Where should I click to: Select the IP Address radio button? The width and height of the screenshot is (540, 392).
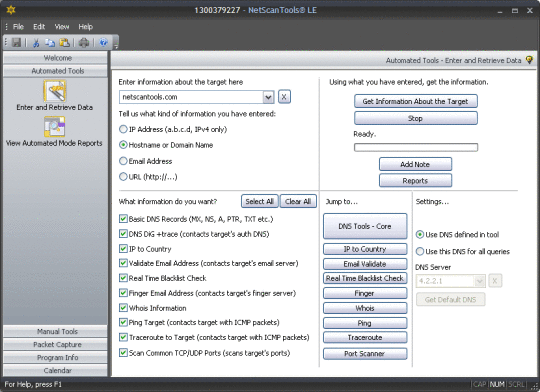123,129
